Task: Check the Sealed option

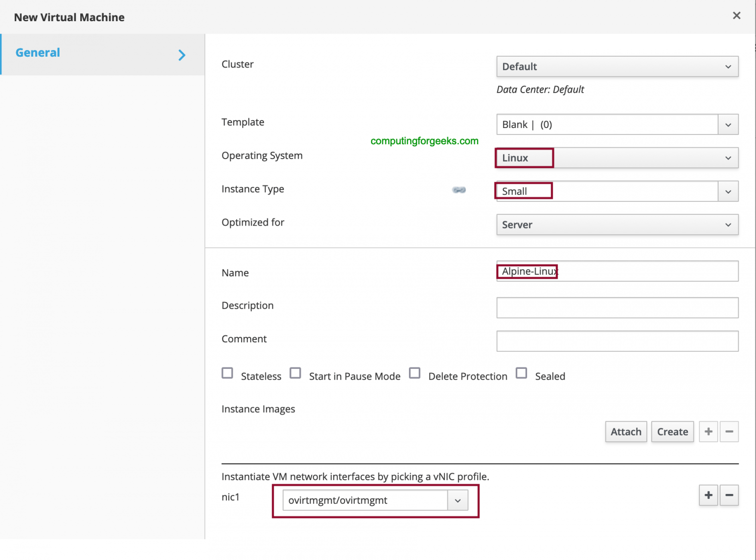Action: [x=521, y=373]
